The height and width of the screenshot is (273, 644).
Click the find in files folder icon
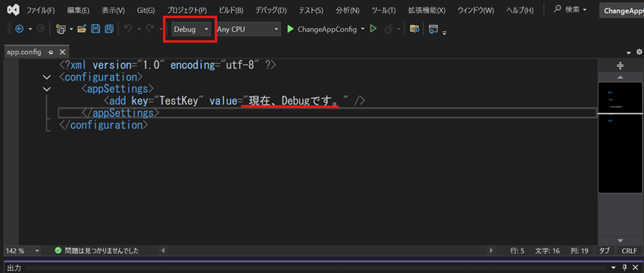point(415,29)
